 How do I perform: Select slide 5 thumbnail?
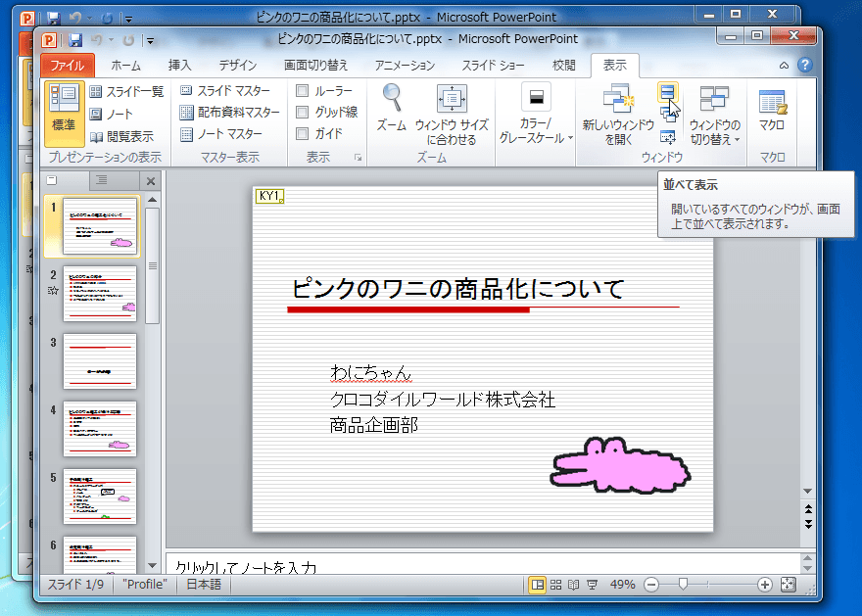(100, 497)
